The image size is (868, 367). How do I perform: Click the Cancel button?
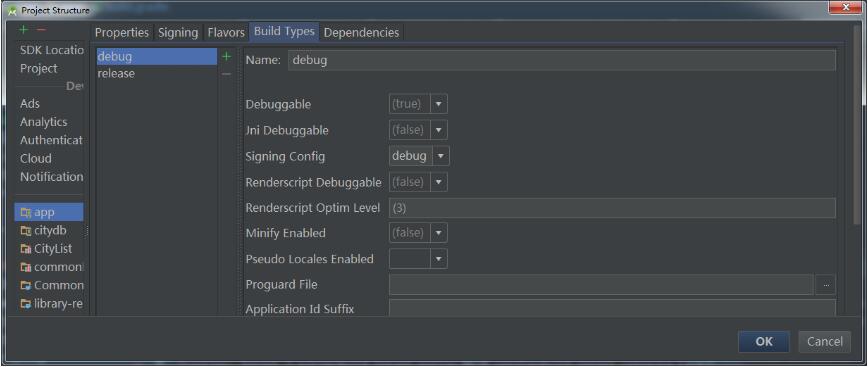(x=825, y=342)
